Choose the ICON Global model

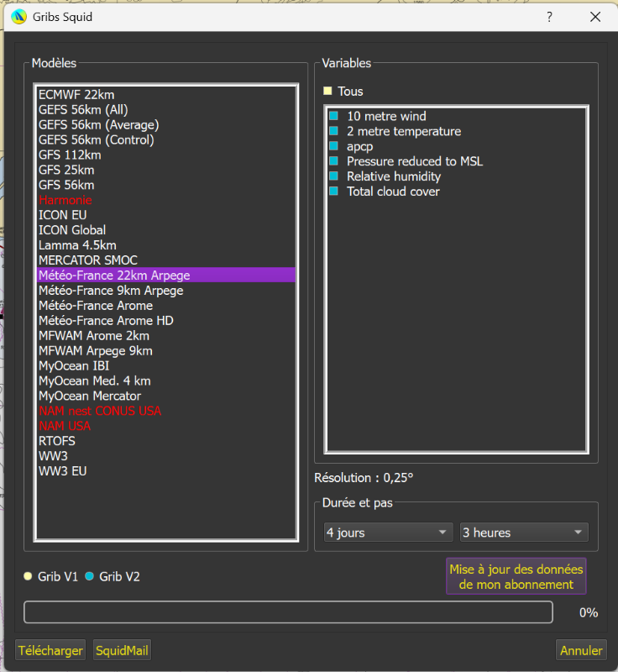click(72, 230)
